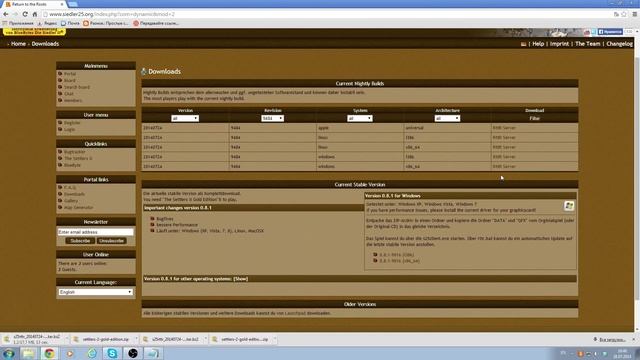Go to Home in the top navigation
The image size is (640, 360).
pyautogui.click(x=18, y=44)
